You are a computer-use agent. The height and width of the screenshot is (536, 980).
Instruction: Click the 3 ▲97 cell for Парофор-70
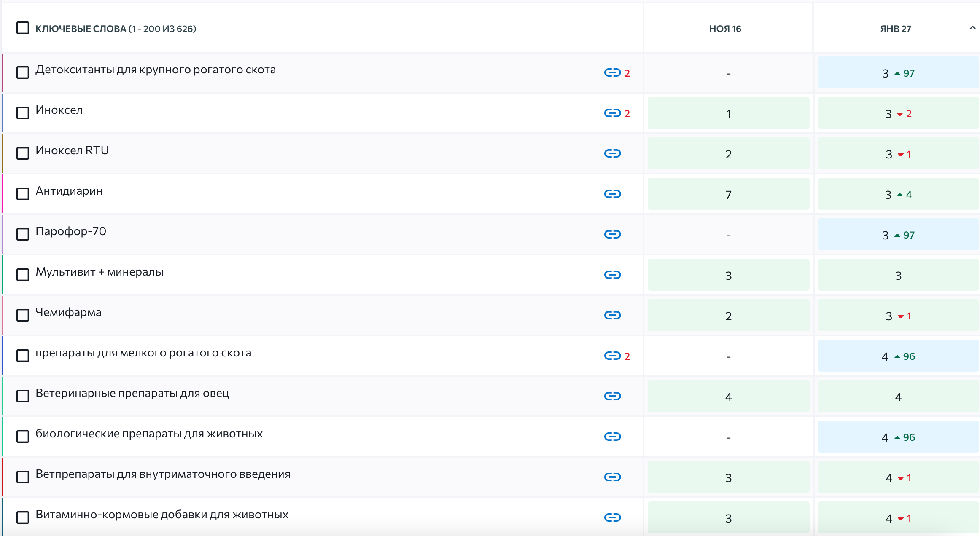coord(898,235)
